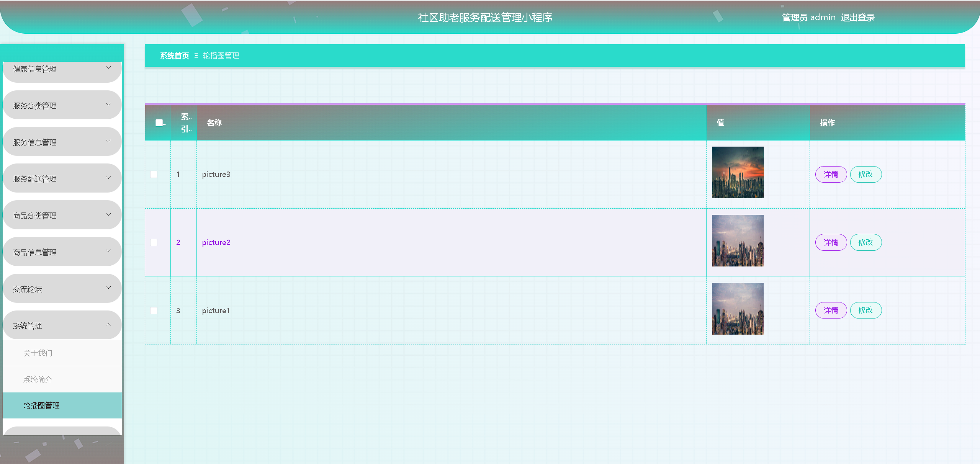Open the 关于我们 menu item

tap(38, 353)
